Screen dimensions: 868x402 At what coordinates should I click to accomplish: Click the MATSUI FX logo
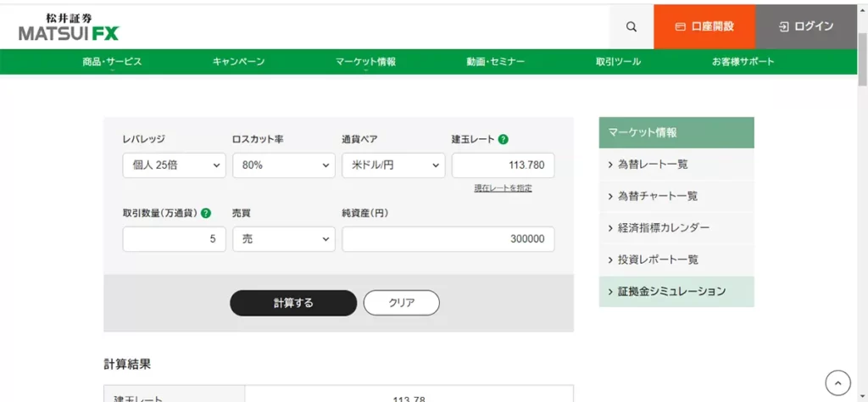69,27
